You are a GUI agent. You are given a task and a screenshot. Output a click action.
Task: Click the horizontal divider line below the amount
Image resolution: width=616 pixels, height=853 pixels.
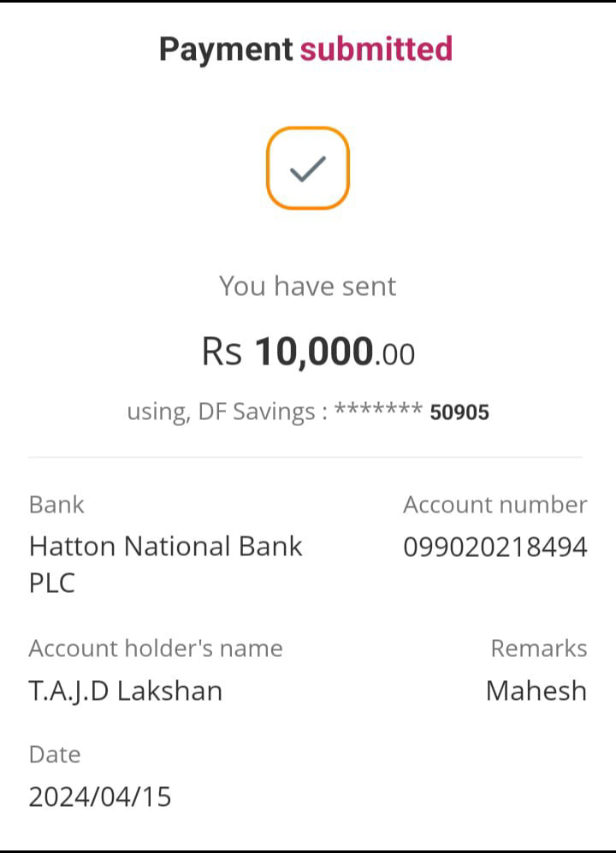(305, 458)
